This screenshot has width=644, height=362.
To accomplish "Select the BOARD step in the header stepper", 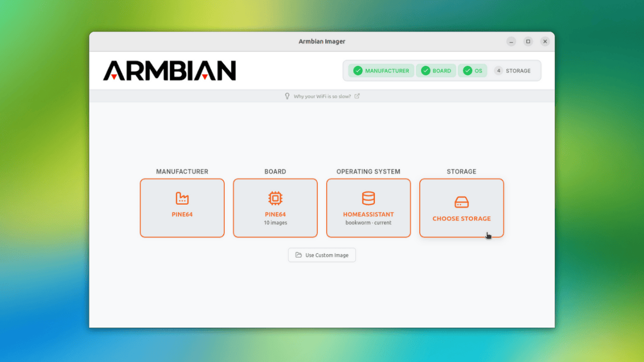I will coord(436,70).
